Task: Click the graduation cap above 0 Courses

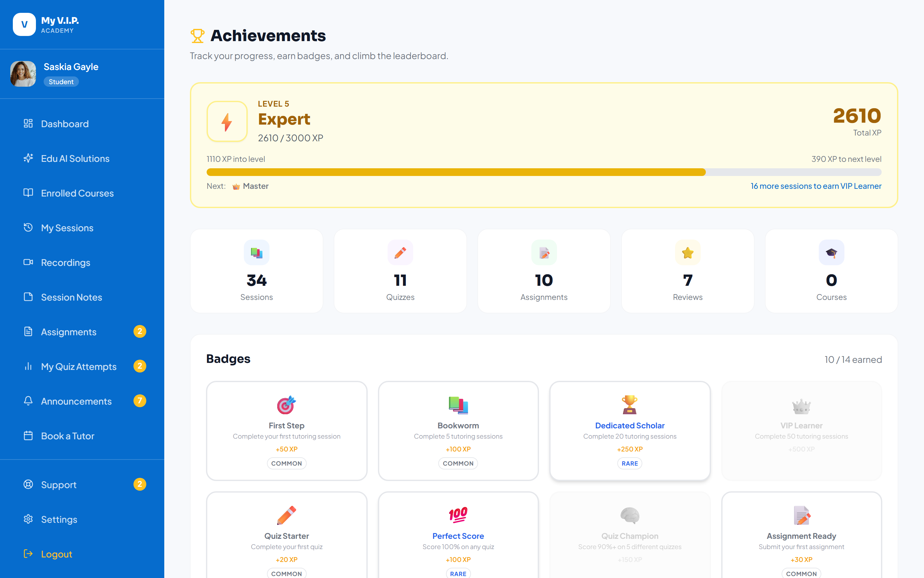Action: (832, 253)
